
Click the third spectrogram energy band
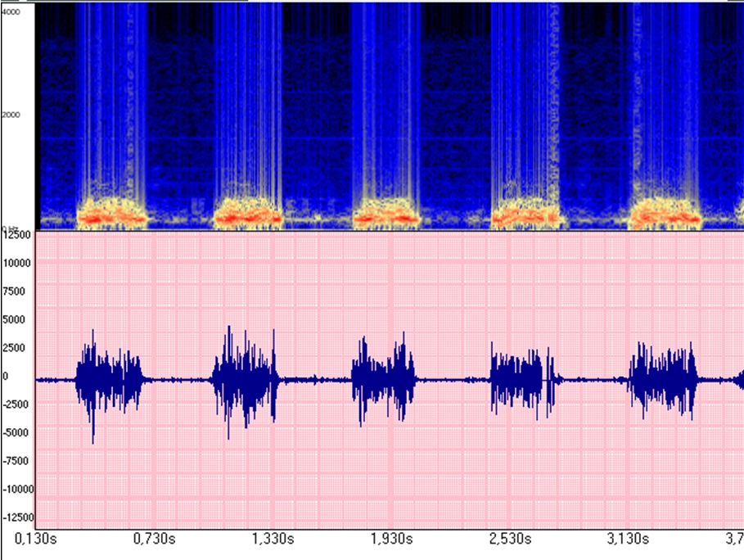[386, 216]
